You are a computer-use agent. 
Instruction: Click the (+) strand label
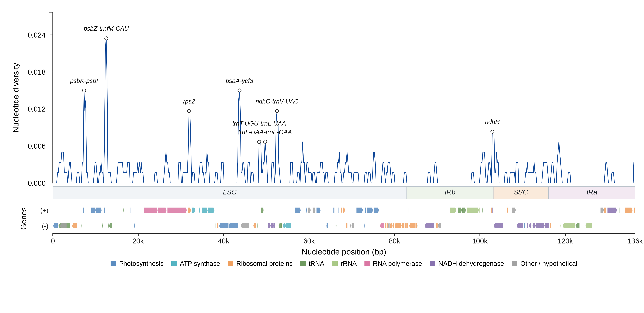(x=44, y=211)
